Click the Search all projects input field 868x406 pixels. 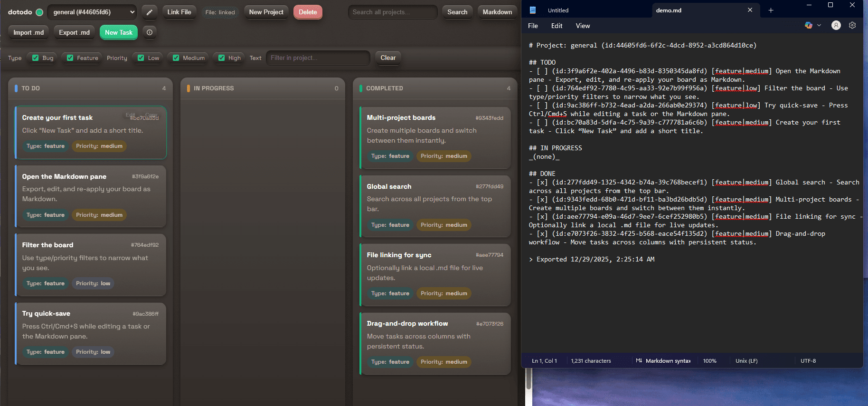pyautogui.click(x=392, y=12)
